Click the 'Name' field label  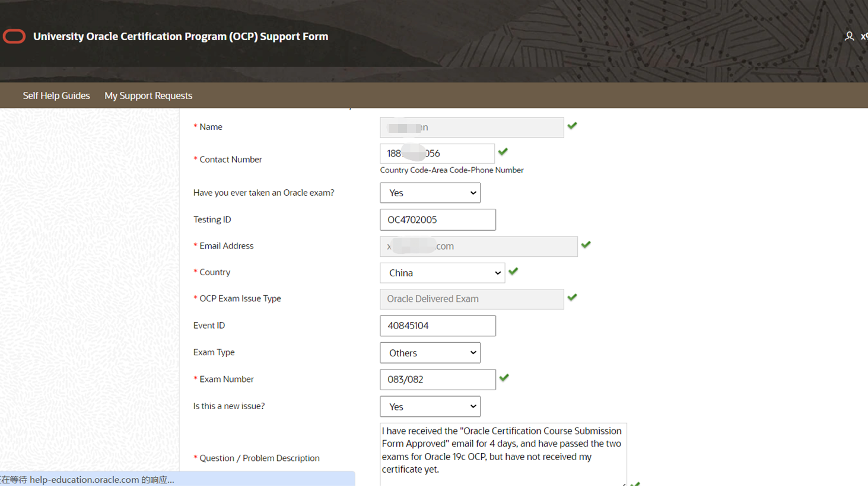point(211,127)
